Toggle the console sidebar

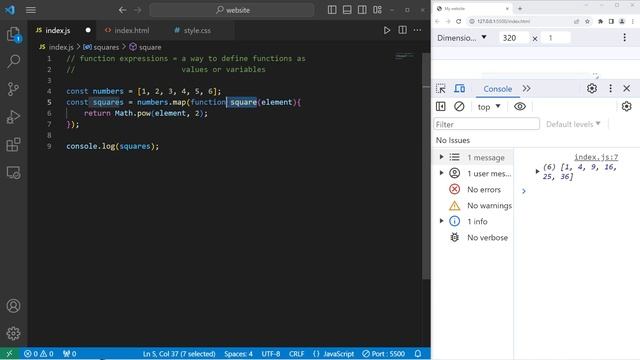pos(441,107)
